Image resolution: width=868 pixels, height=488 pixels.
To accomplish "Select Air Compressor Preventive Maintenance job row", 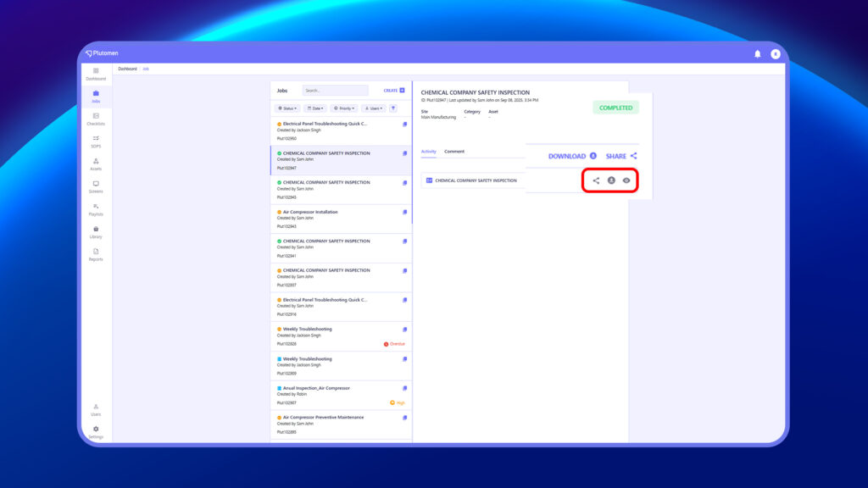I will pos(341,424).
